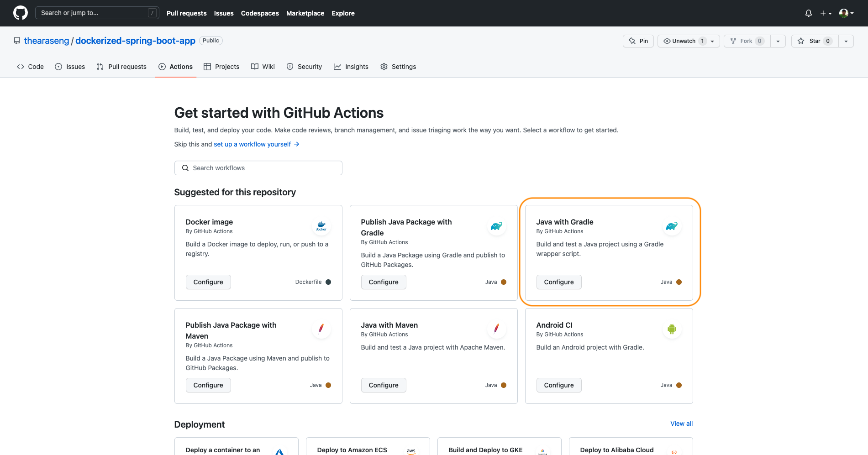Open the Issues repository tab

(x=70, y=67)
